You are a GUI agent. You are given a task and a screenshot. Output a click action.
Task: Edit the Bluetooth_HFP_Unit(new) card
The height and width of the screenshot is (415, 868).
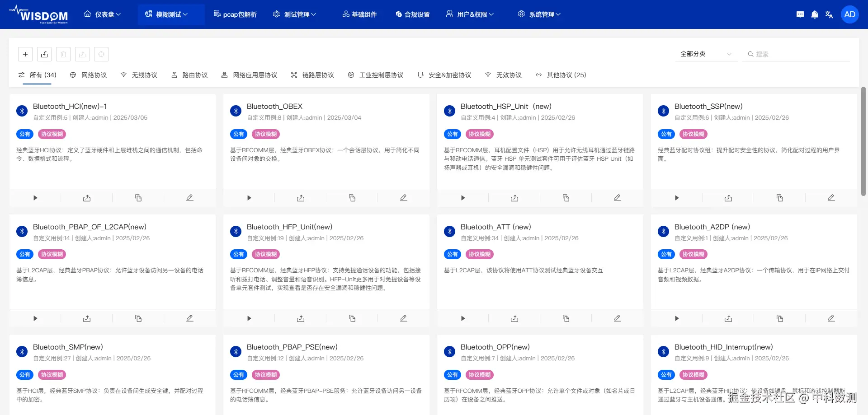(404, 318)
